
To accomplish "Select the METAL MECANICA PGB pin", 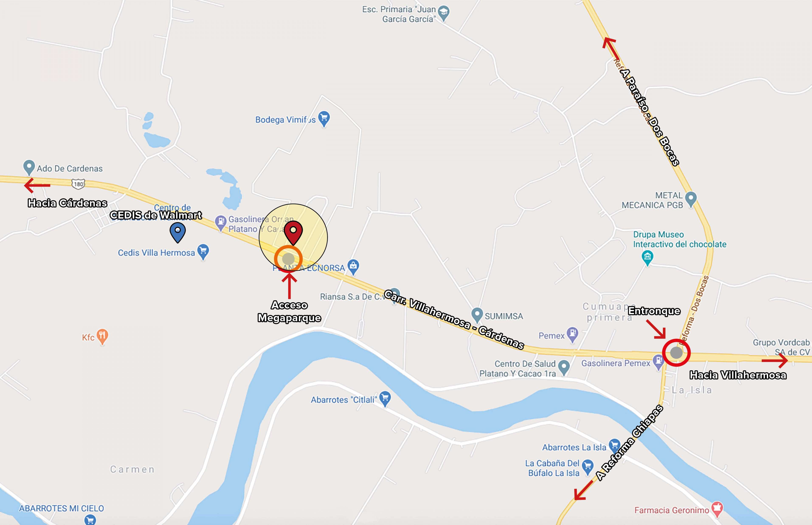I will [x=691, y=199].
